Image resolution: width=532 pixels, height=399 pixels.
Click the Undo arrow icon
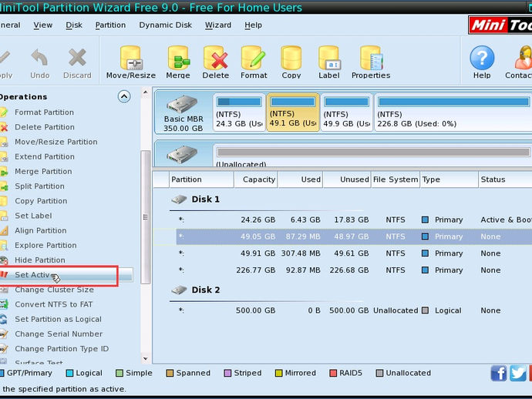(x=39, y=57)
